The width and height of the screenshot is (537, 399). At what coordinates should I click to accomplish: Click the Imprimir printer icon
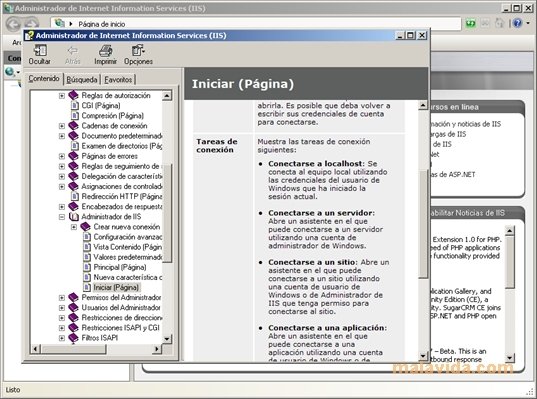tap(105, 51)
